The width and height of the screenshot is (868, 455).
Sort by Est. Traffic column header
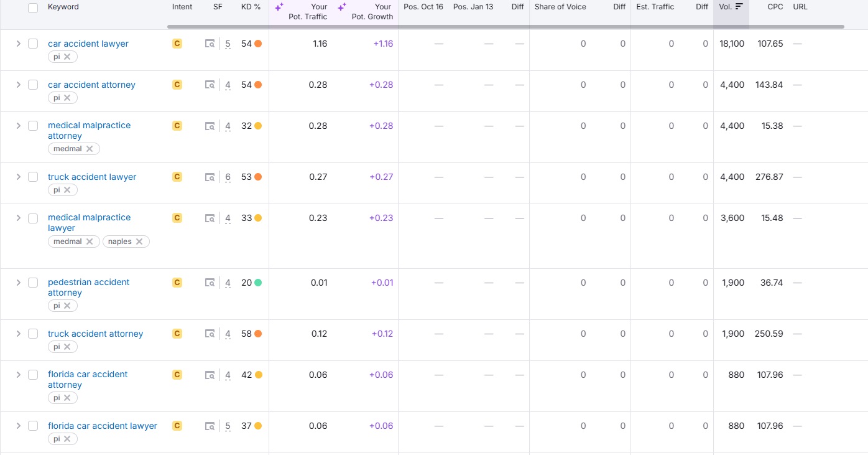tap(655, 7)
